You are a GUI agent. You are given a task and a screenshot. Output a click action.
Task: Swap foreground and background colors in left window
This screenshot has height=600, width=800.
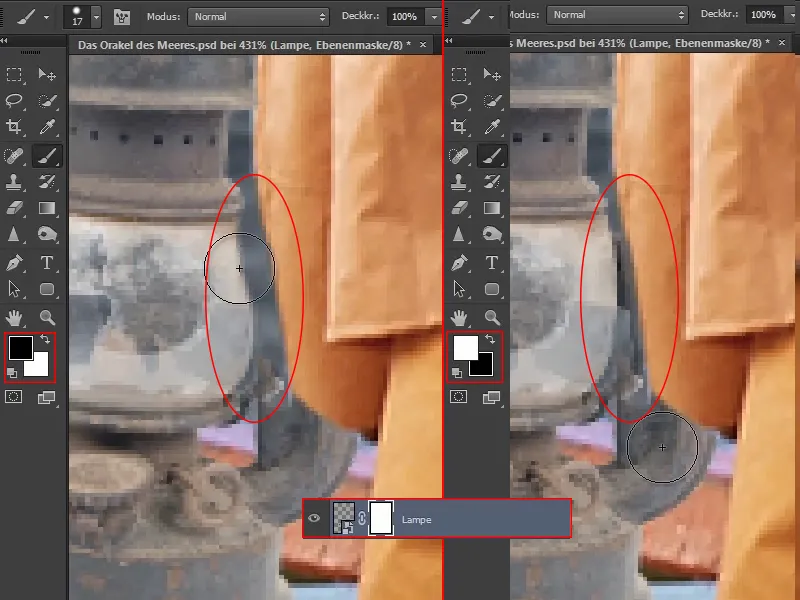coord(45,339)
